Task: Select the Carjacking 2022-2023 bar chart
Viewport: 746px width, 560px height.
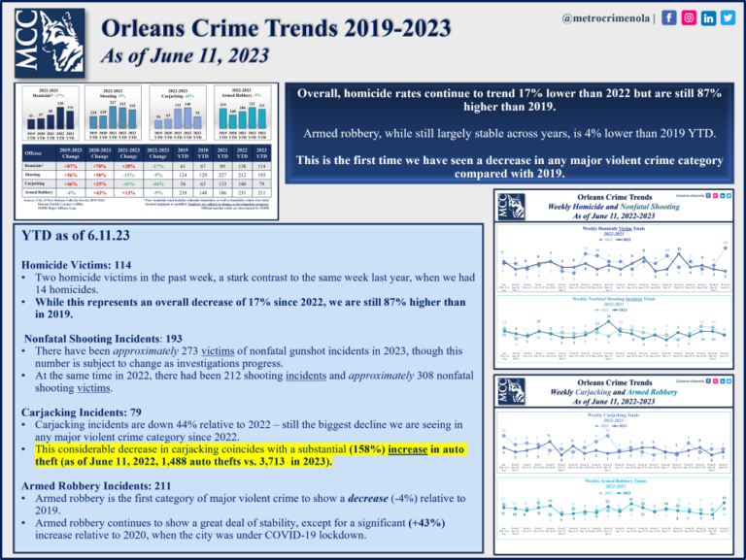Action: pos(177,115)
